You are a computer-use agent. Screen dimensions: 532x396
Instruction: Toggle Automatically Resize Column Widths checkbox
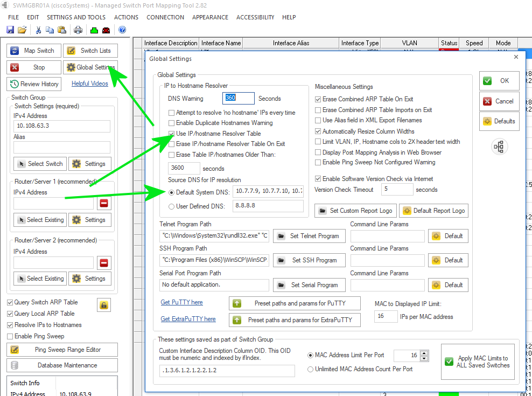(x=318, y=131)
